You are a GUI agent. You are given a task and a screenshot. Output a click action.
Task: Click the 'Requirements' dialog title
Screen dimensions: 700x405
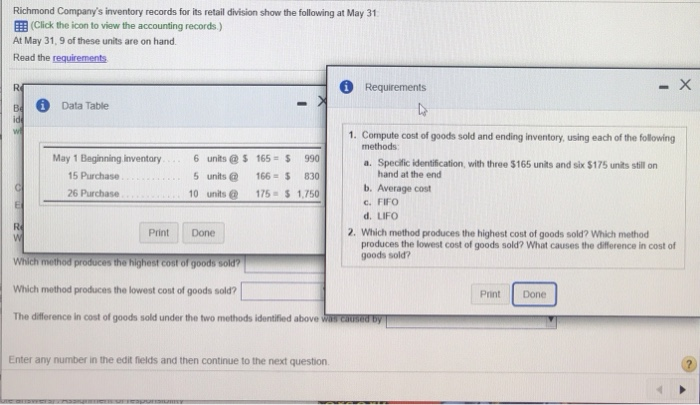tap(395, 88)
